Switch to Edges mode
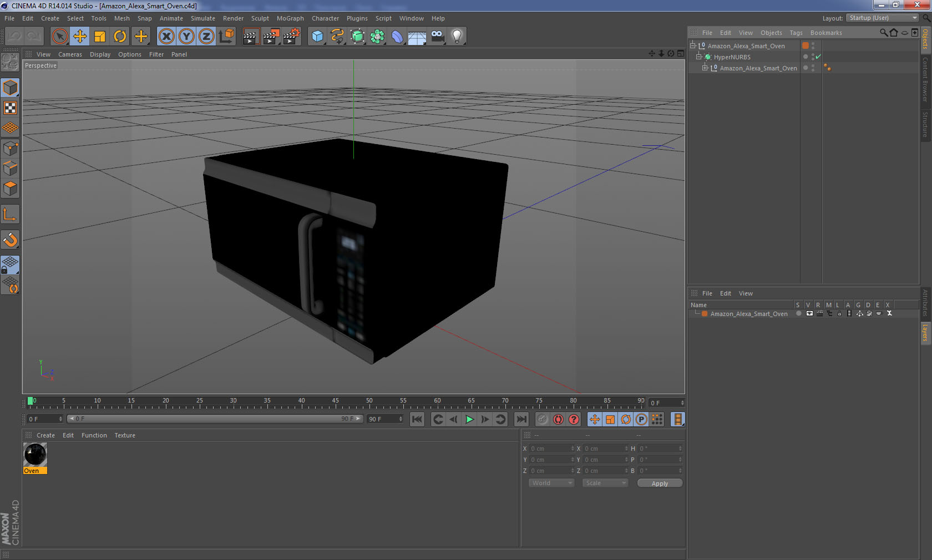Image resolution: width=932 pixels, height=560 pixels. coord(11,169)
